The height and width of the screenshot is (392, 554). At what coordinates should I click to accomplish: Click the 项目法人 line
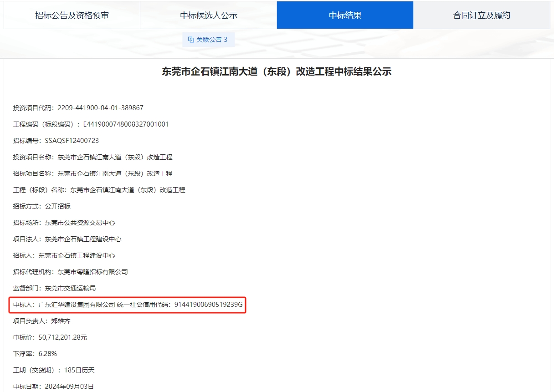67,239
